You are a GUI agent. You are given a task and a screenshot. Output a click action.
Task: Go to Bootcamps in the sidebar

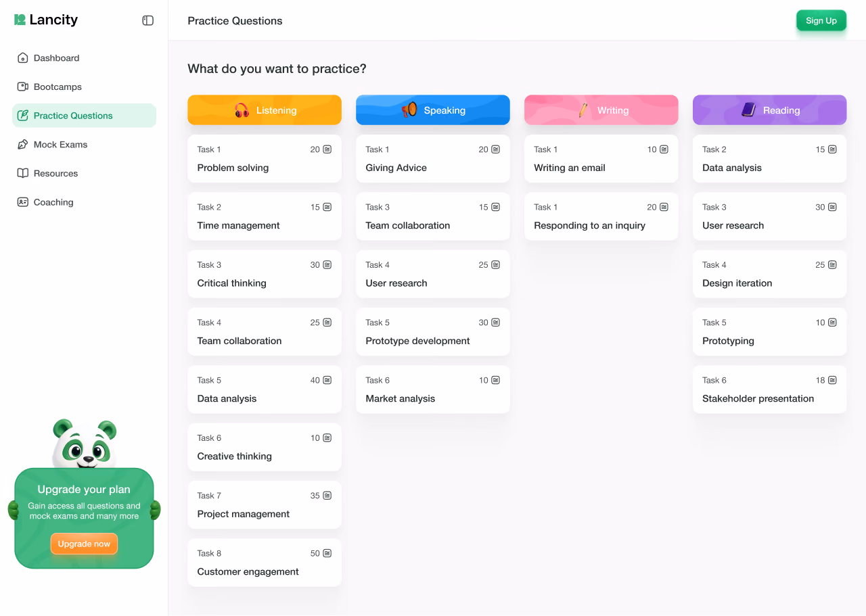pos(84,87)
